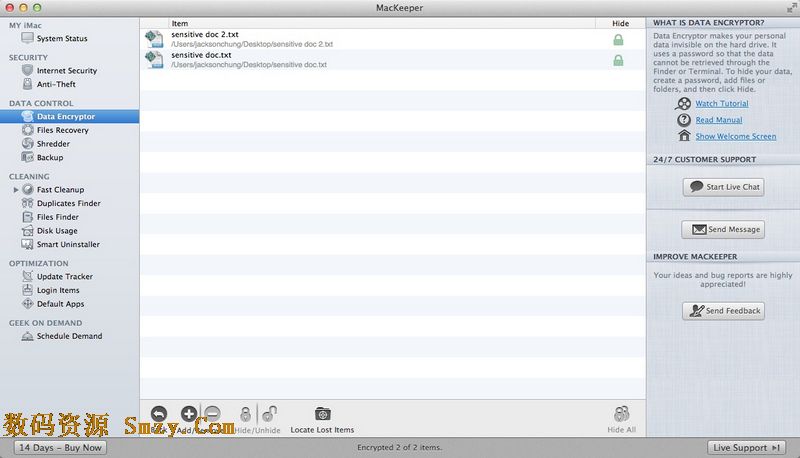Click the Anti-Theft lock icon
This screenshot has height=458, width=800.
pos(28,84)
